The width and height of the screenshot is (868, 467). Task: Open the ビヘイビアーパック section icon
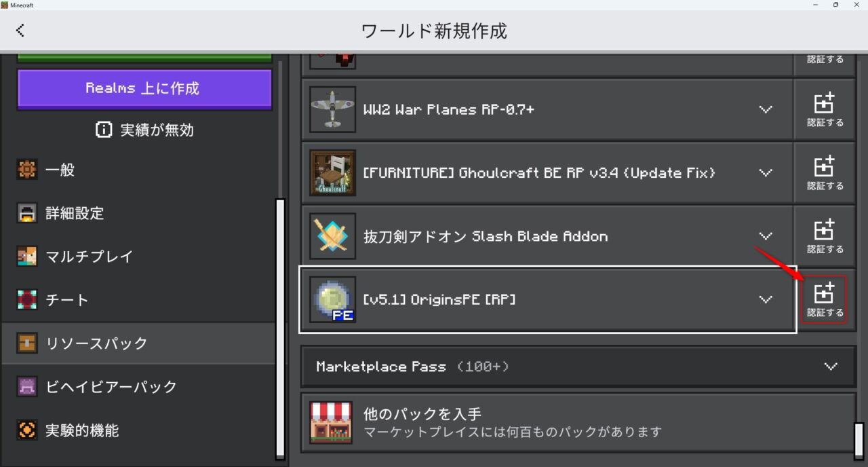point(27,386)
